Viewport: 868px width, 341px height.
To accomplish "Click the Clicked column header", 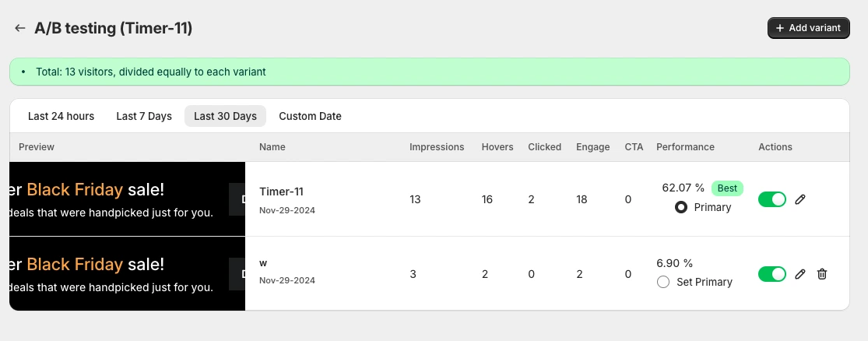I will (x=545, y=147).
